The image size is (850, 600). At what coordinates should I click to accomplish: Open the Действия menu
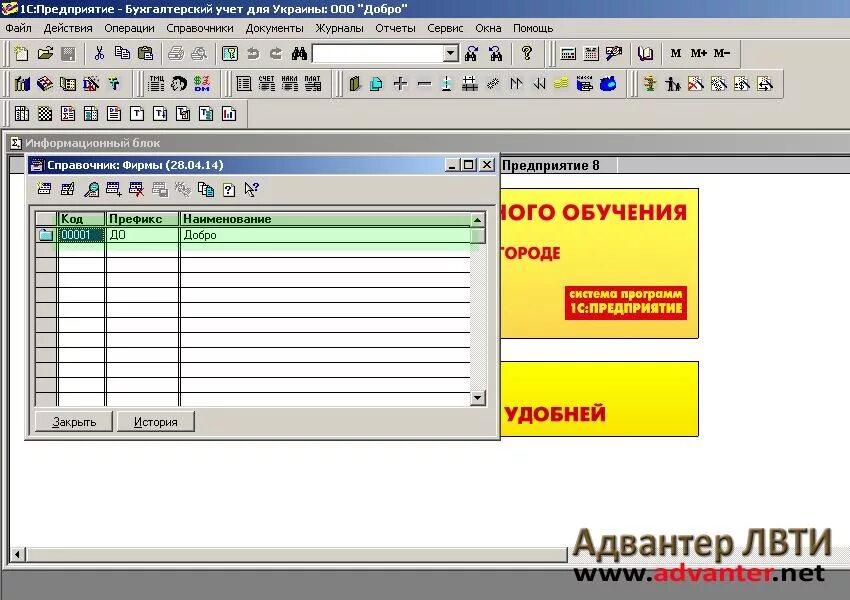tap(68, 28)
